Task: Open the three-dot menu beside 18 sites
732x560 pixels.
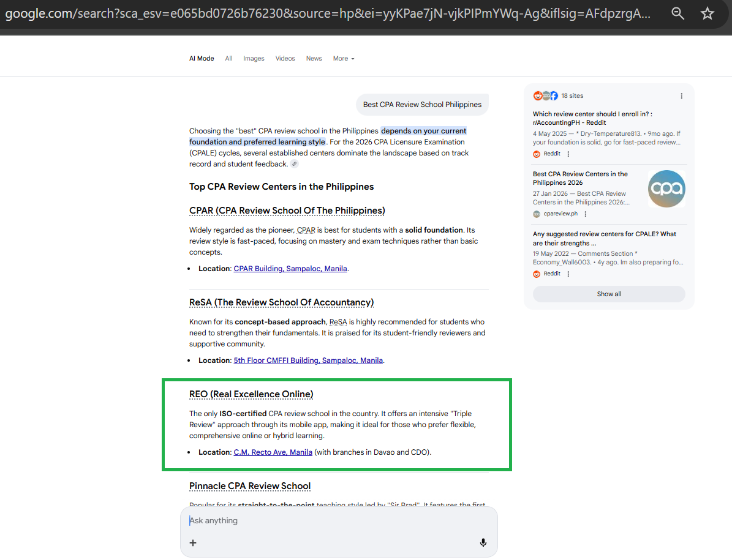Action: click(x=682, y=96)
